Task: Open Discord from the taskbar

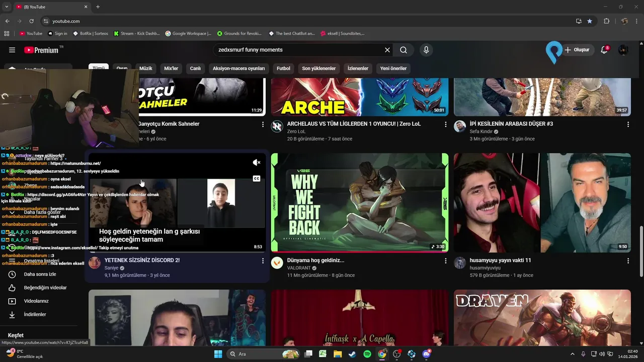Action: pyautogui.click(x=427, y=354)
